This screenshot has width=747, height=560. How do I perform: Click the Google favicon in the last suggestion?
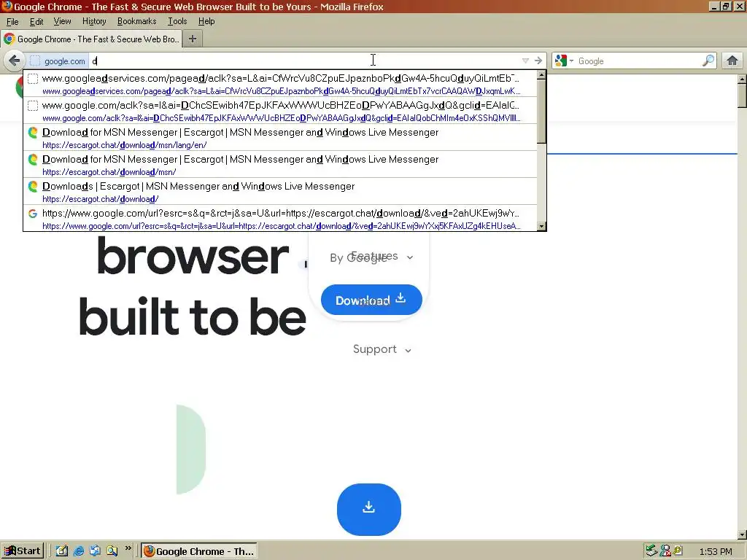click(x=33, y=214)
